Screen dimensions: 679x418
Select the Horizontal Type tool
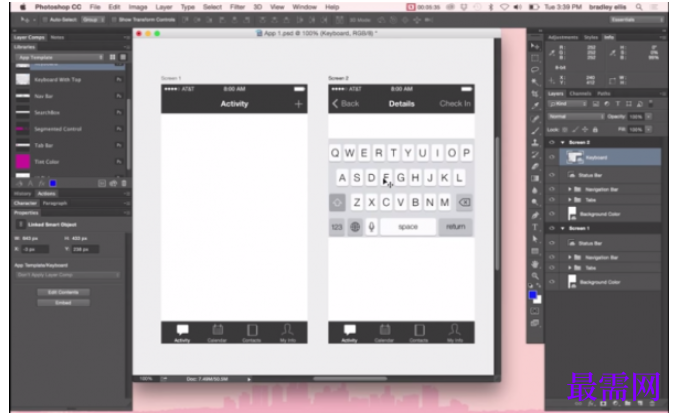click(535, 227)
